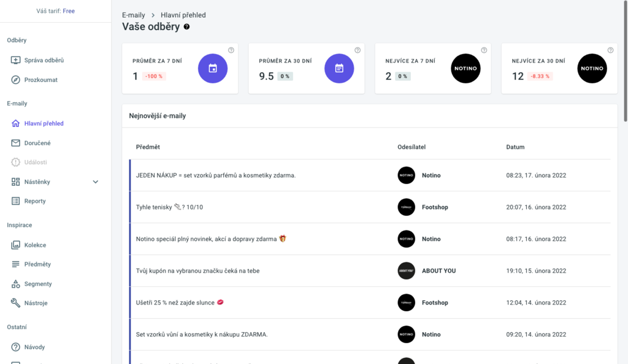Click Footshop name in Ušetři 25 % row

pyautogui.click(x=435, y=303)
